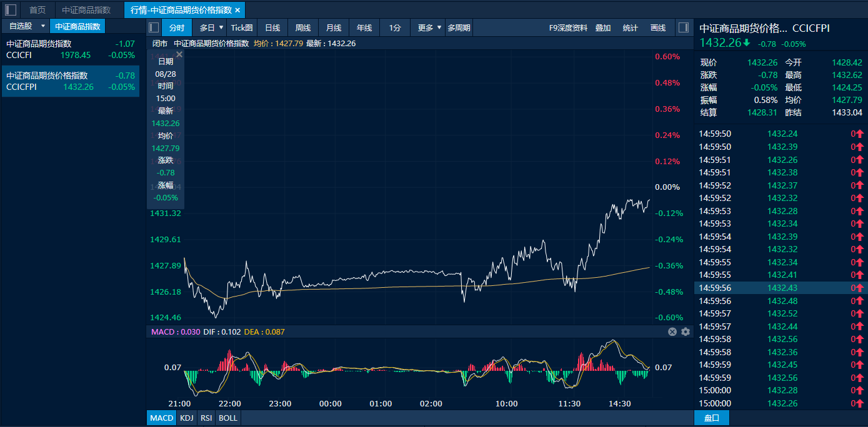This screenshot has height=427, width=868.
Task: Switch indicator to RSI
Action: 206,418
